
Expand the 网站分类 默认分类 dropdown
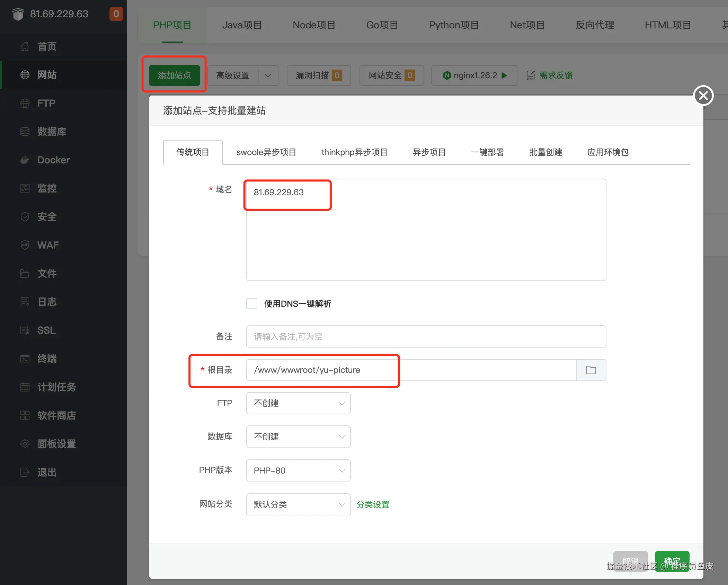tap(298, 504)
